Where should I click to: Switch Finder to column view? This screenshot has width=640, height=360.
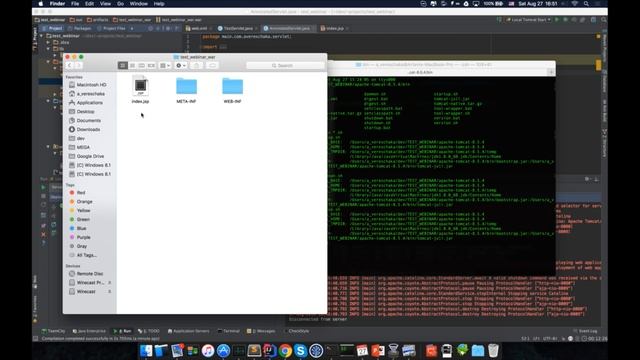coord(142,65)
